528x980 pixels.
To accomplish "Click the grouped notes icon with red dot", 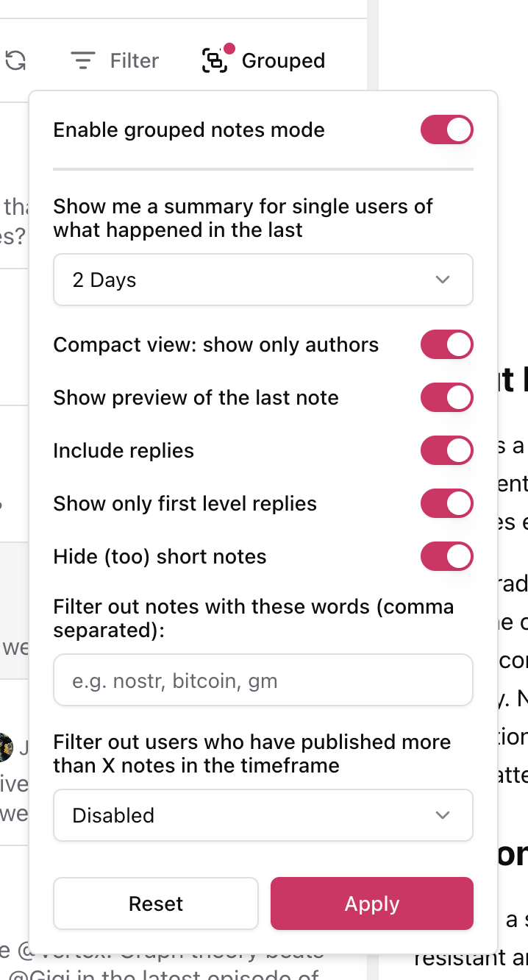I will coord(215,60).
